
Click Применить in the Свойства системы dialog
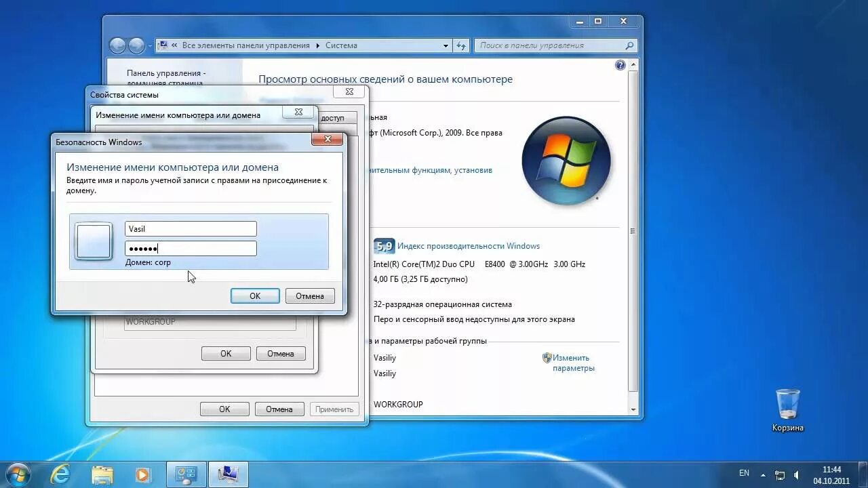click(334, 409)
